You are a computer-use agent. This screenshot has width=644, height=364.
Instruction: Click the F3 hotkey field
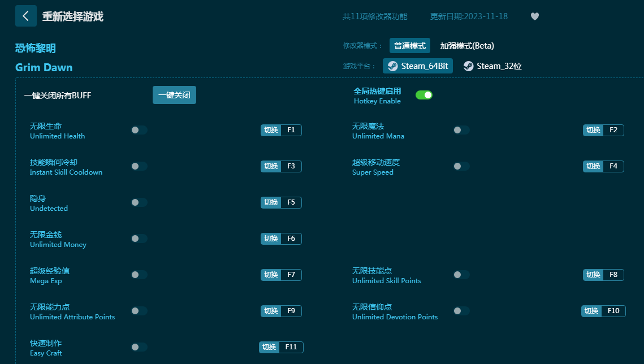pyautogui.click(x=291, y=166)
